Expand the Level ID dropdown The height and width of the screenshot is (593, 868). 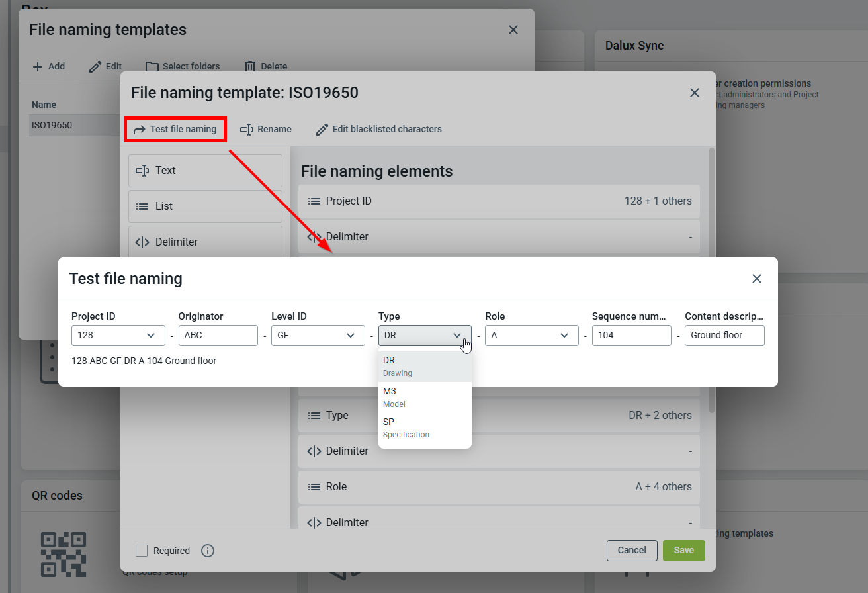pyautogui.click(x=318, y=336)
